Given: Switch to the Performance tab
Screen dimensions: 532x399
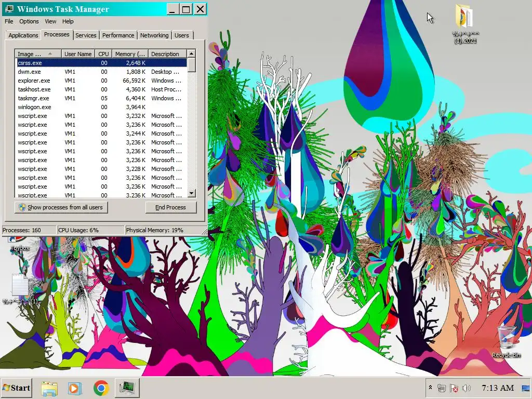Looking at the screenshot, I should [x=118, y=35].
